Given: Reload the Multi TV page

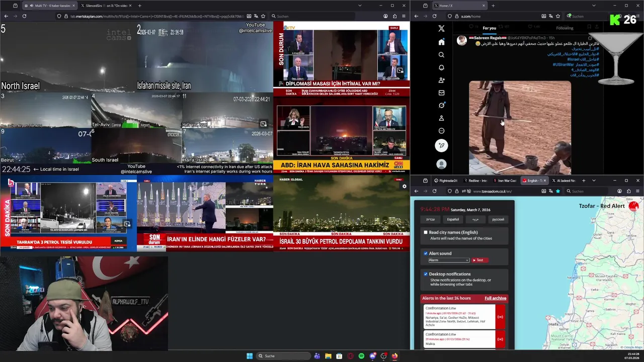Looking at the screenshot, I should point(24,16).
